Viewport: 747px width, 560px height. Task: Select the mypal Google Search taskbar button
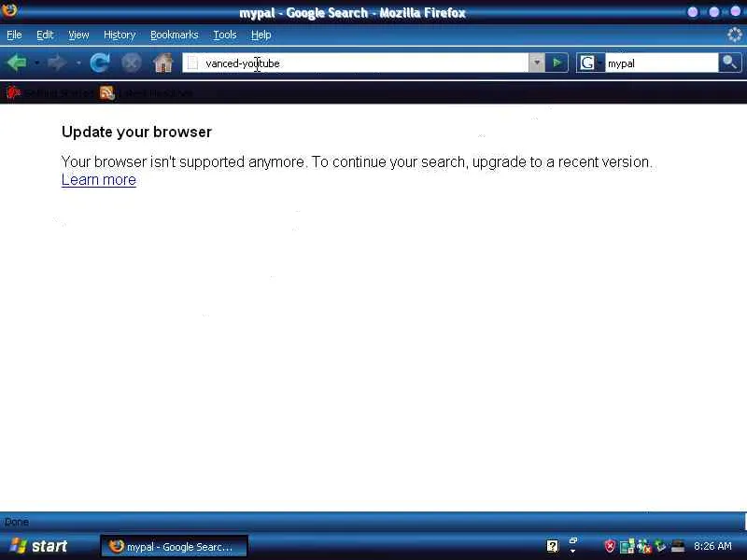(x=174, y=546)
